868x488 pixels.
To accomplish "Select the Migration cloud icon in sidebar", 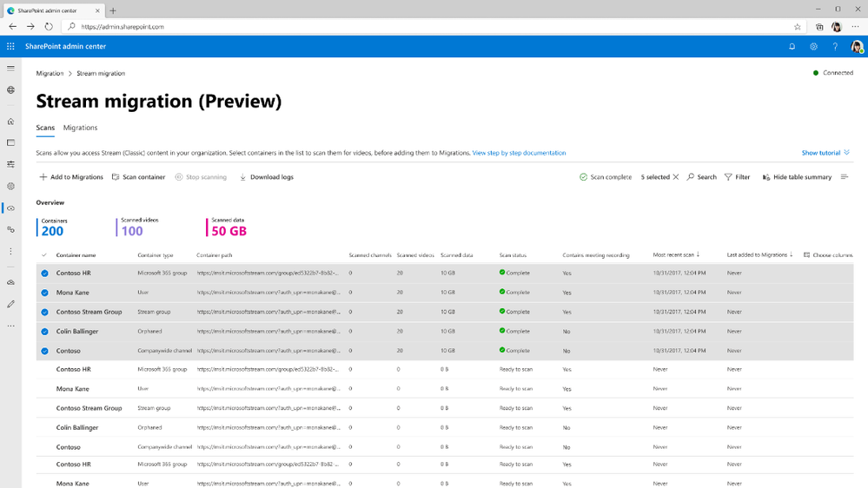I will [10, 208].
